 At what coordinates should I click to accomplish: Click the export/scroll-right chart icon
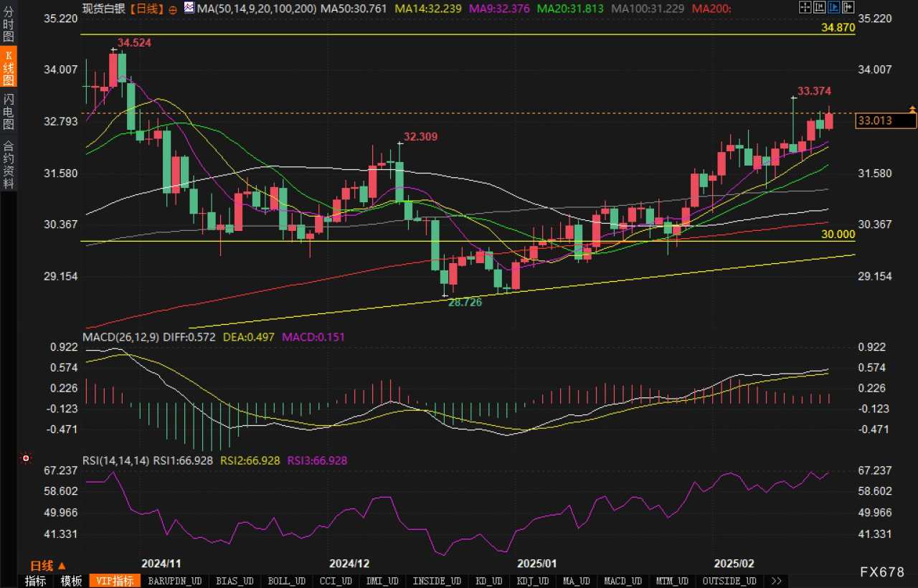[848, 7]
